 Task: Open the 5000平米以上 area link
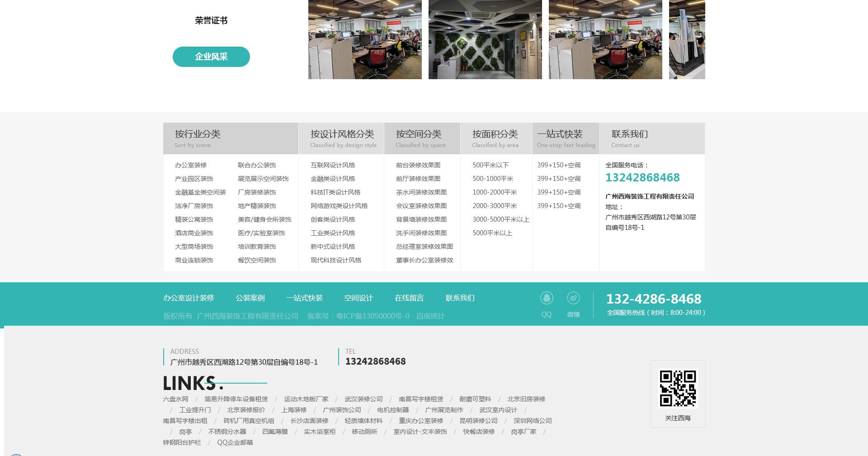point(492,233)
